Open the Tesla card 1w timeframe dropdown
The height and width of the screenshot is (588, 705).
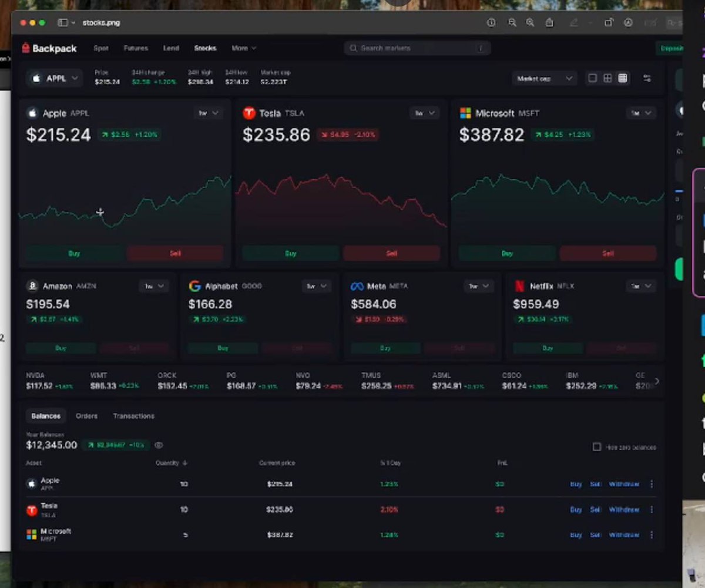tap(425, 113)
